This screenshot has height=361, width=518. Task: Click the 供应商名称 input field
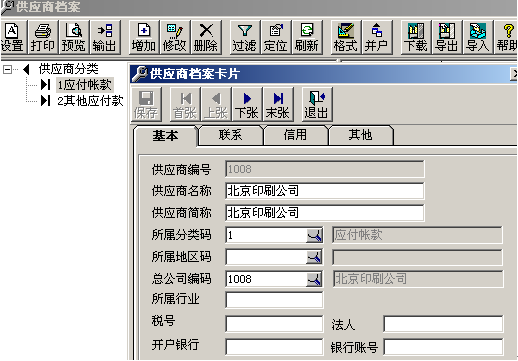coord(325,191)
